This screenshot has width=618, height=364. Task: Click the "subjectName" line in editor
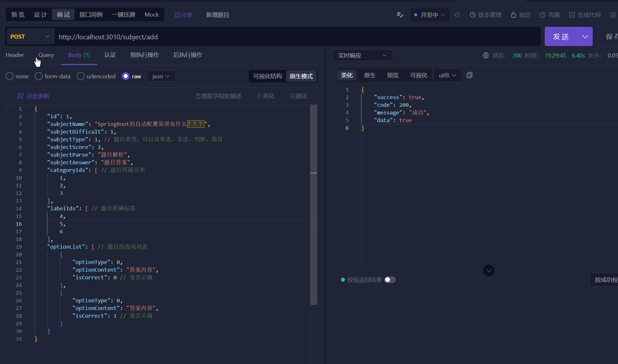[129, 124]
